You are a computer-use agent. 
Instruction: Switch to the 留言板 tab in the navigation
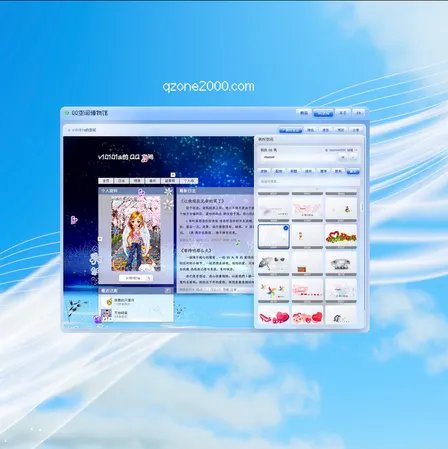(x=170, y=181)
